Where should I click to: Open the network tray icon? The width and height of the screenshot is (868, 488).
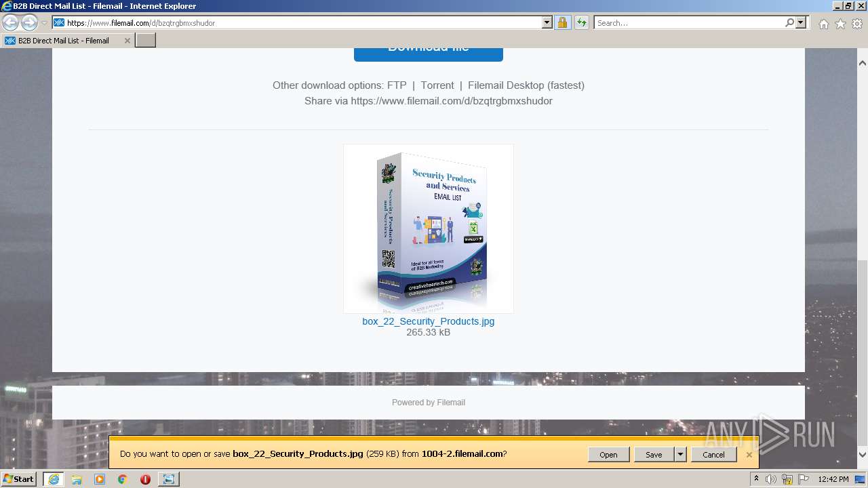click(x=788, y=479)
